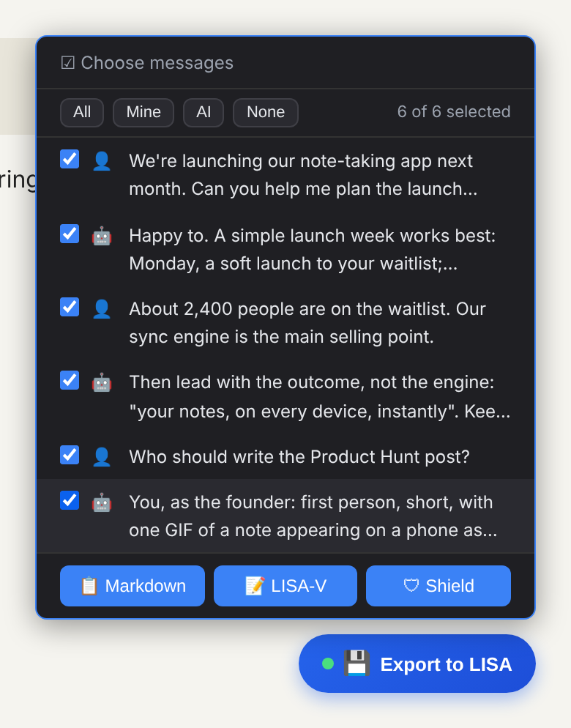571x728 pixels.
Task: Click the user icon beside "About 2,400 people"
Action: coord(102,309)
